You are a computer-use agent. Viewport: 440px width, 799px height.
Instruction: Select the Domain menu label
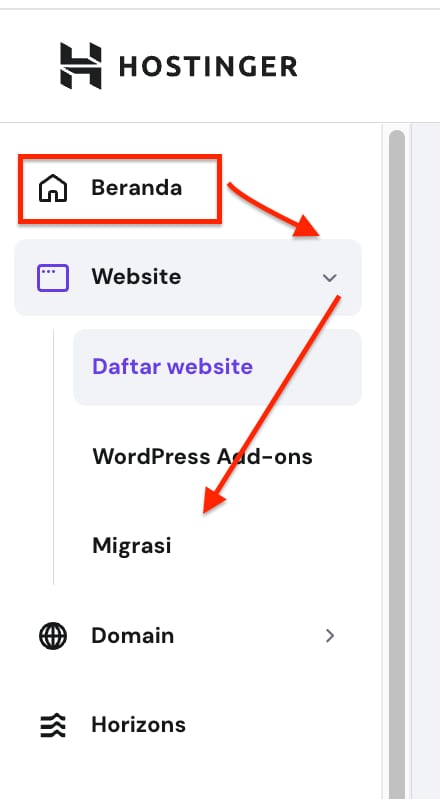133,635
